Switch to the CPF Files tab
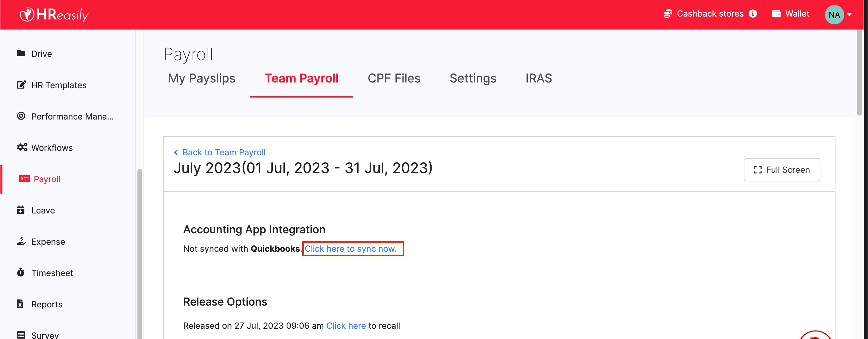The height and width of the screenshot is (339, 868). (394, 78)
